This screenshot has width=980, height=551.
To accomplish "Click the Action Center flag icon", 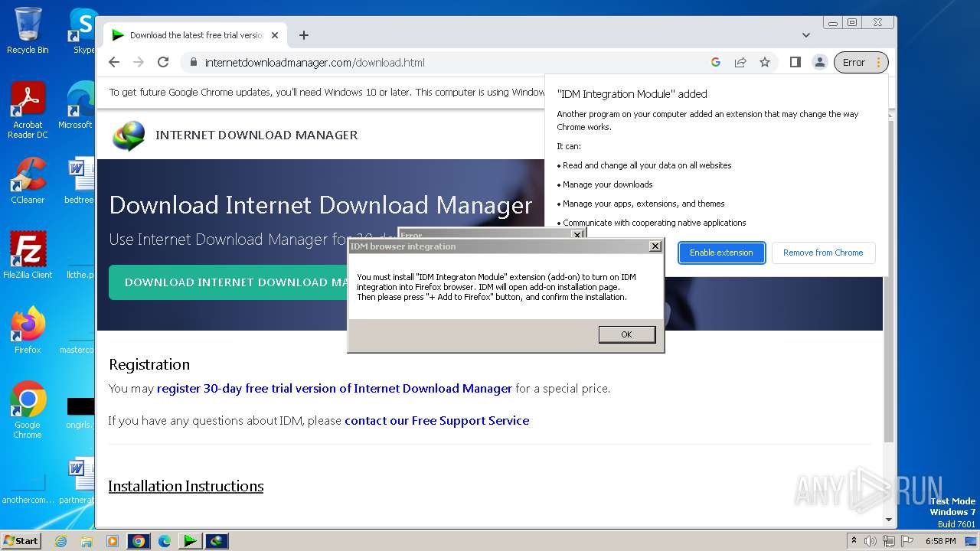I will click(x=906, y=541).
